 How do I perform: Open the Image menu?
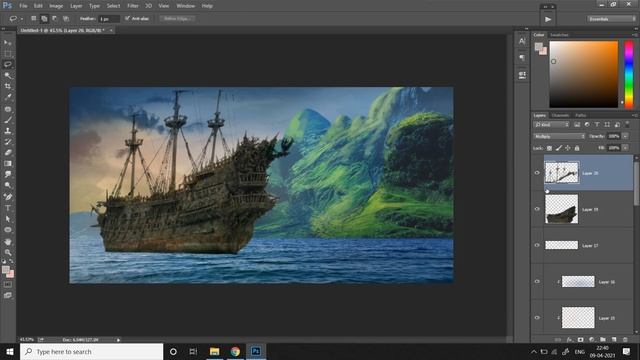coord(56,6)
